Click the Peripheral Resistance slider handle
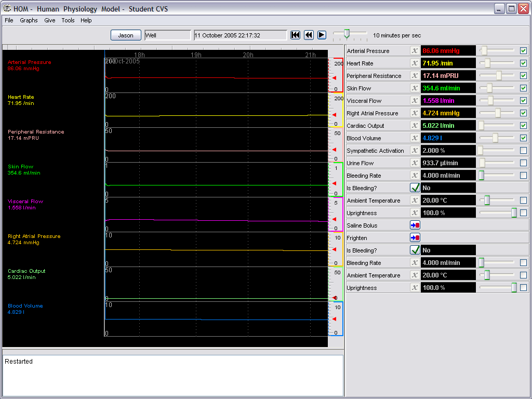The image size is (532, 399). click(499, 76)
